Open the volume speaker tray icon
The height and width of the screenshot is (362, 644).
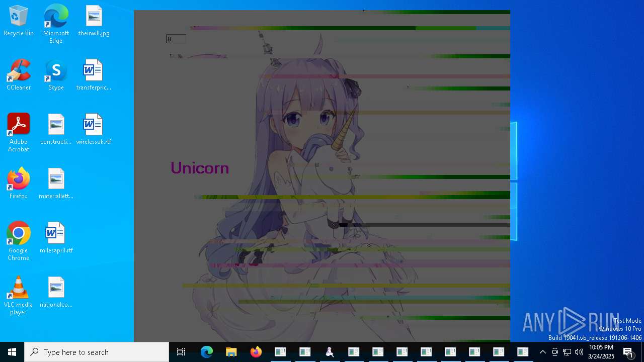[x=579, y=352]
